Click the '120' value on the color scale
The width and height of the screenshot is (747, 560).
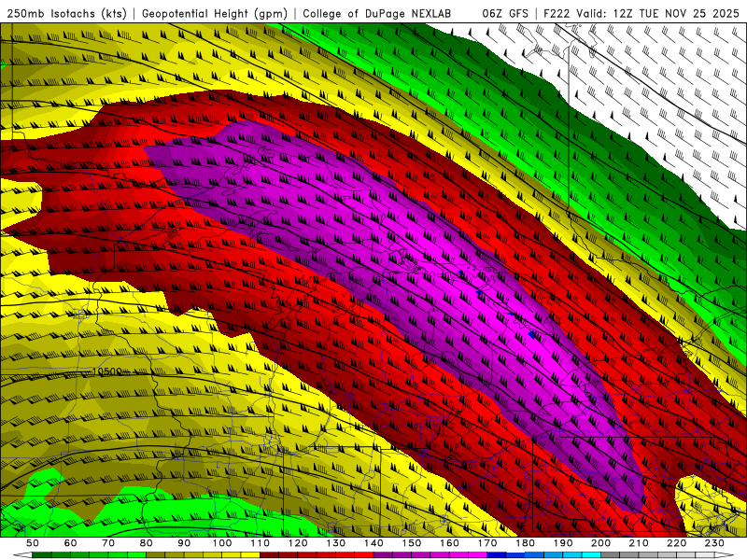pos(298,543)
